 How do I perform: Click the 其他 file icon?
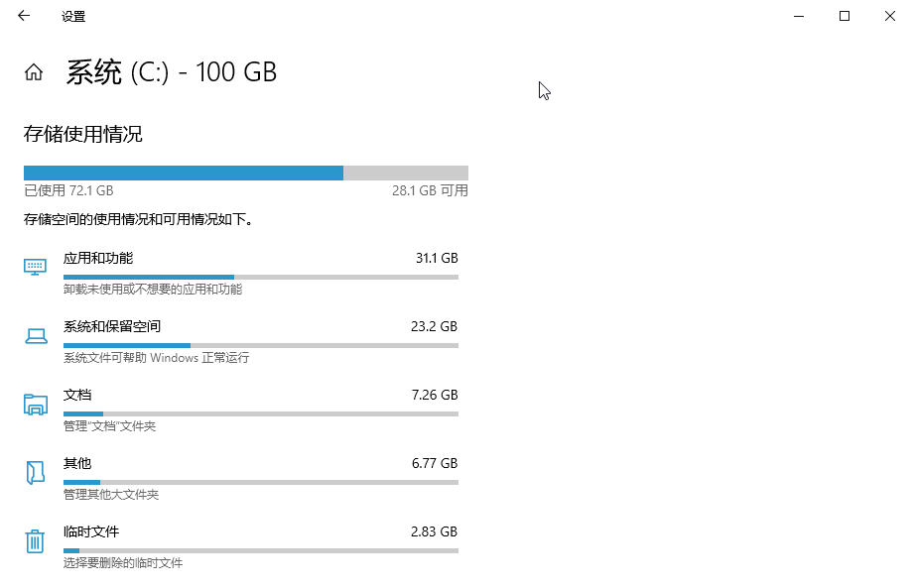(35, 472)
